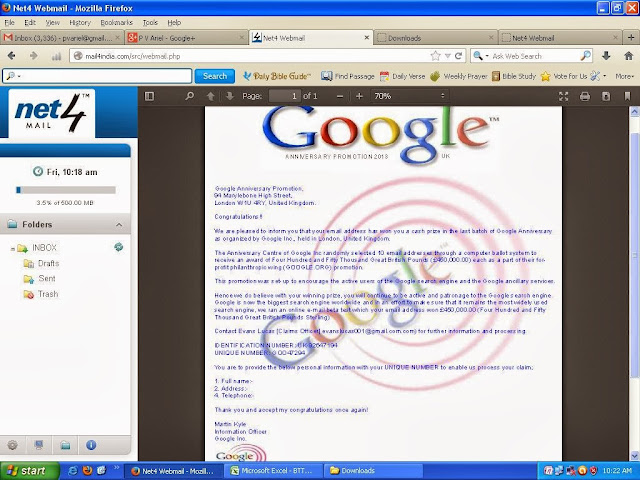Image resolution: width=640 pixels, height=480 pixels.
Task: Go to Firefox home page
Action: click(x=629, y=56)
